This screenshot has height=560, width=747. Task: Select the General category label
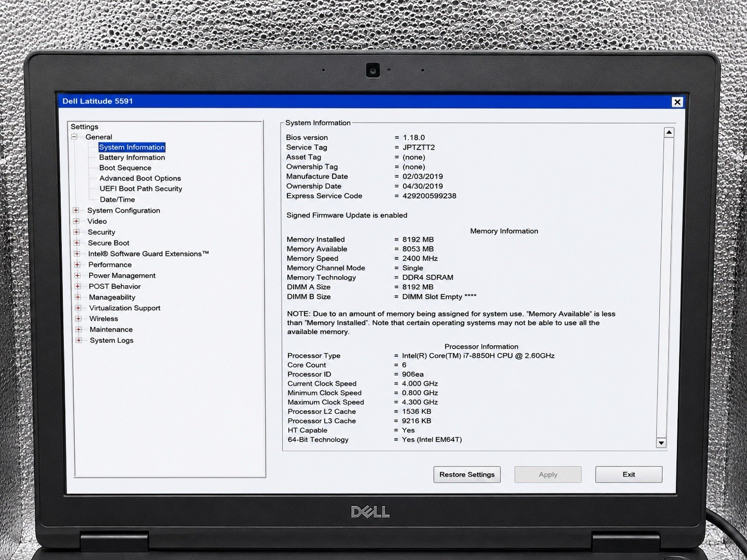(99, 137)
